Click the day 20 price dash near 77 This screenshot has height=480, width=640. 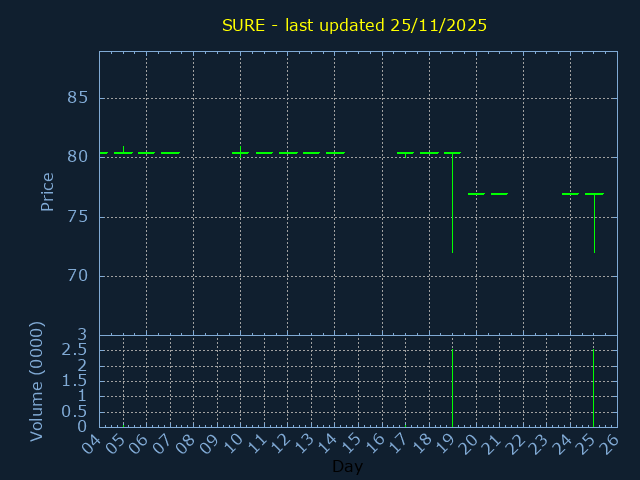click(476, 194)
